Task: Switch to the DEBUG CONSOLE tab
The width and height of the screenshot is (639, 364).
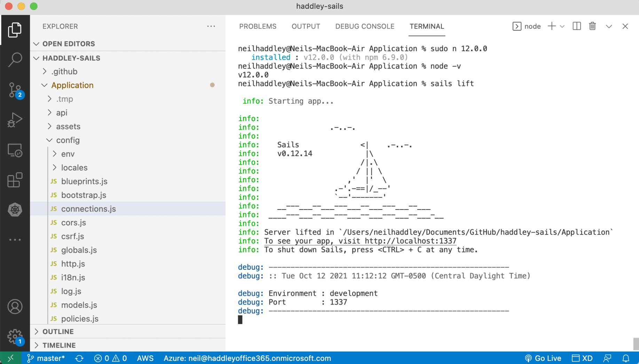Action: (x=364, y=26)
